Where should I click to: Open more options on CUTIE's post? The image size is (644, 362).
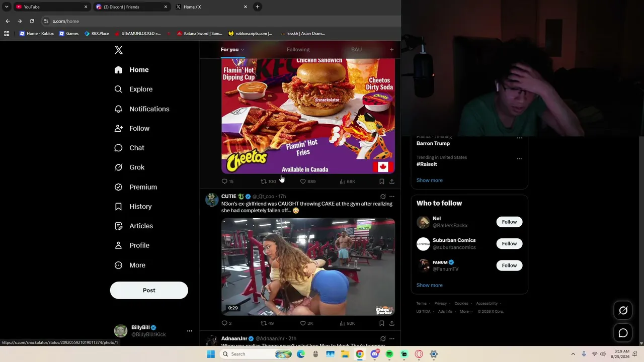(392, 197)
